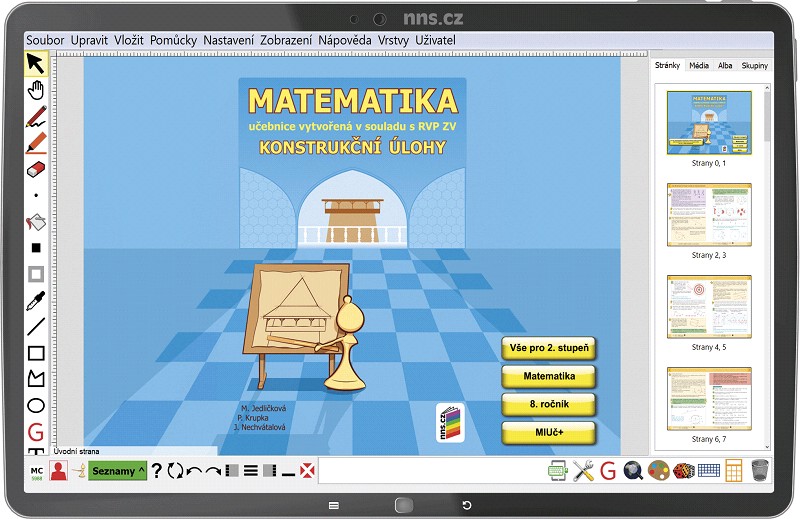This screenshot has height=519, width=800.
Task: Open Strany 4, 5 page thumbnail
Action: coord(709,306)
